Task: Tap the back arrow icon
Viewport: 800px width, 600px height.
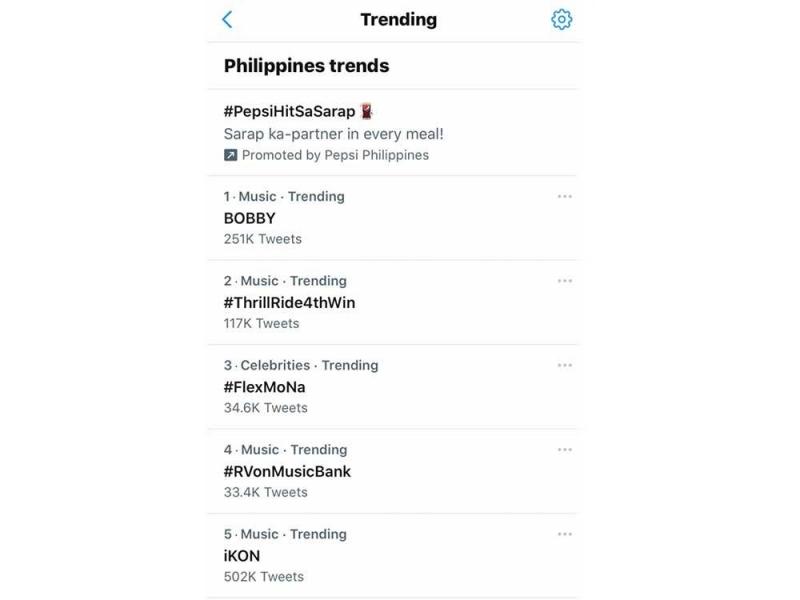Action: point(227,19)
